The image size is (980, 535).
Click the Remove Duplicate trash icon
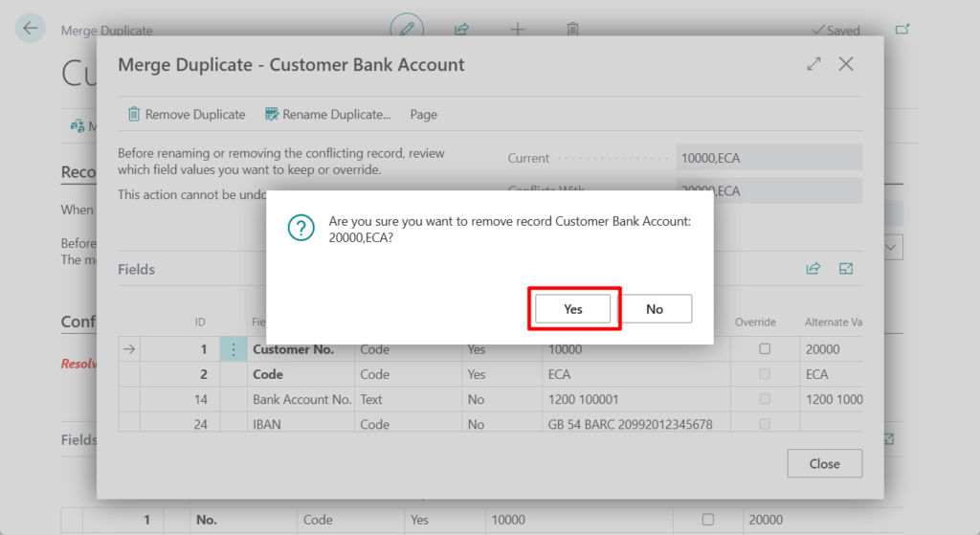coord(135,115)
